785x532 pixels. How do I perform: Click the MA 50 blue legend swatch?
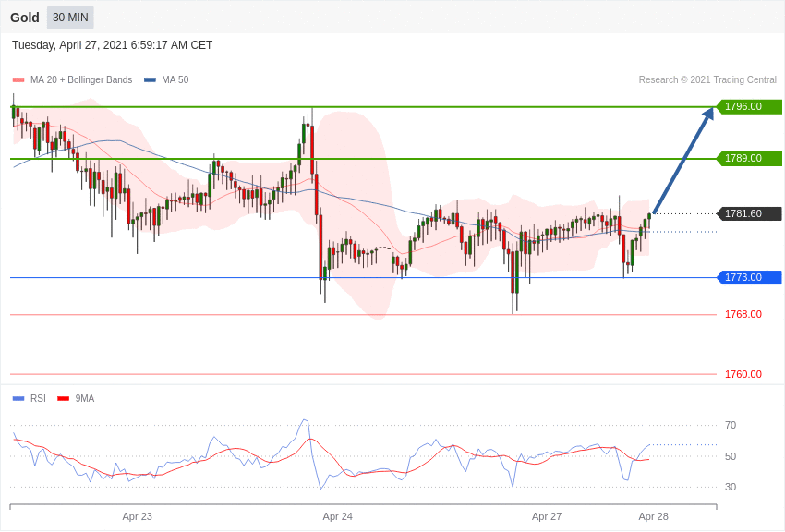tap(150, 80)
